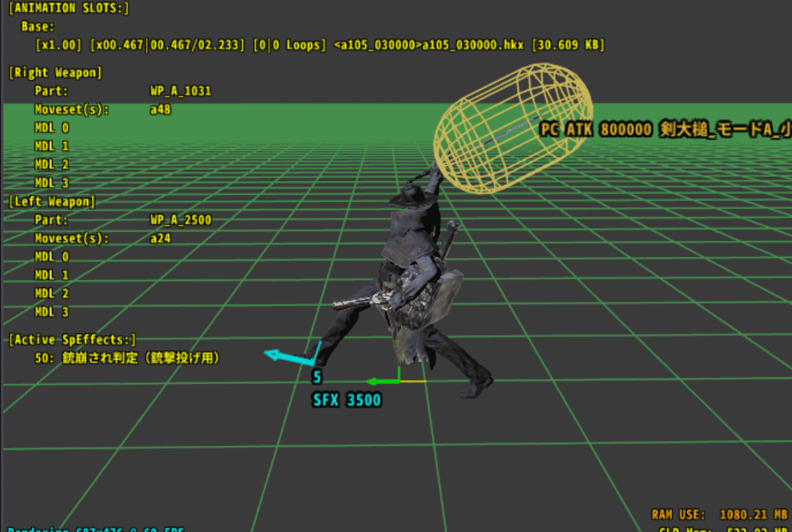This screenshot has height=532, width=792.
Task: Select the [Left Weapon] section header
Action: (x=52, y=202)
